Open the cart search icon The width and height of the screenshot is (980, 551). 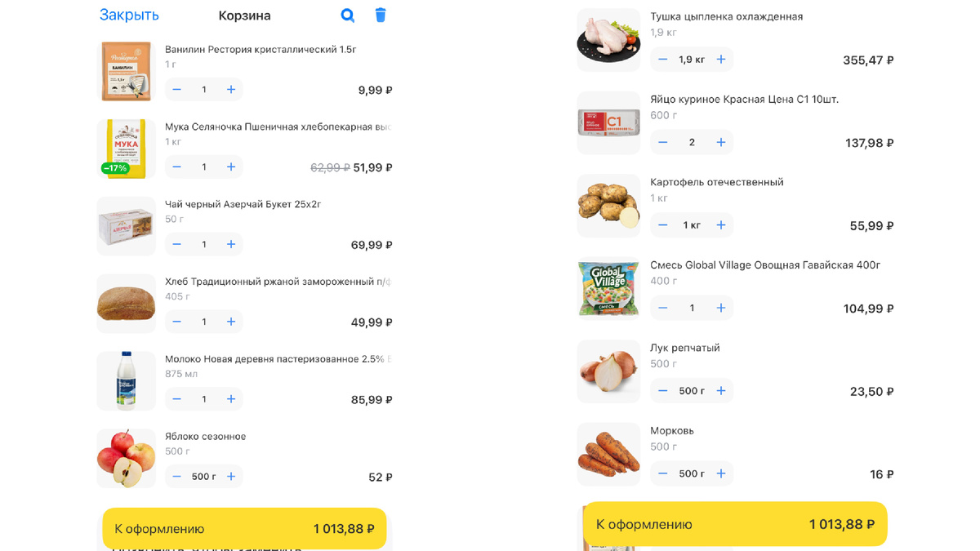[347, 15]
